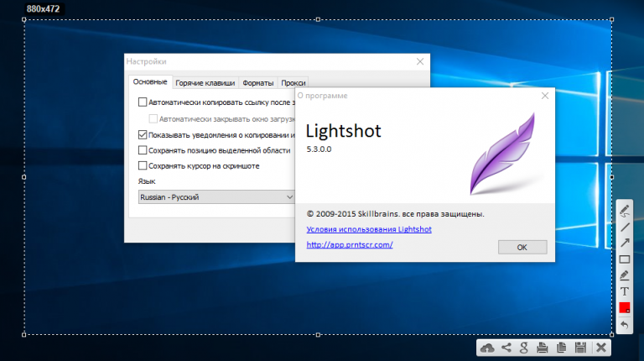The width and height of the screenshot is (644, 361).
Task: Select the Text tool
Action: (x=625, y=291)
